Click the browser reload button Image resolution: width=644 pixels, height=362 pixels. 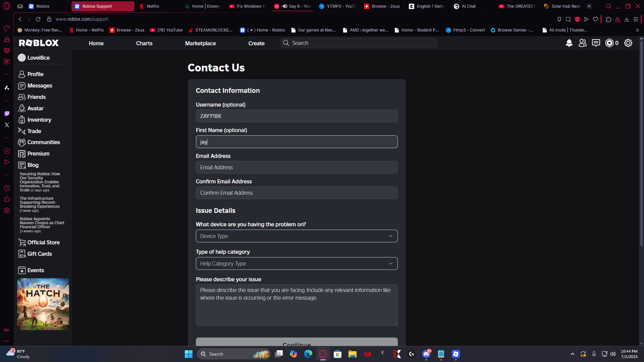(x=38, y=19)
